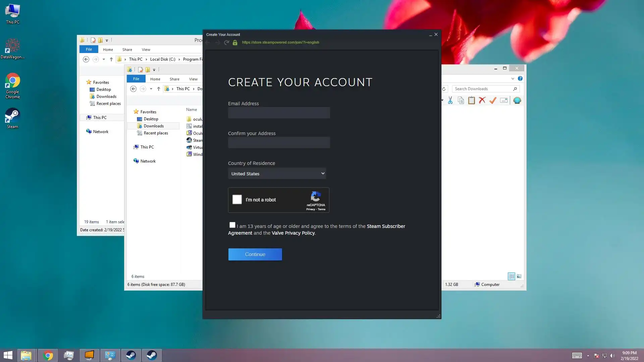Click the Google Chrome taskbar icon
Viewport: 644px width, 362px height.
[x=48, y=355]
